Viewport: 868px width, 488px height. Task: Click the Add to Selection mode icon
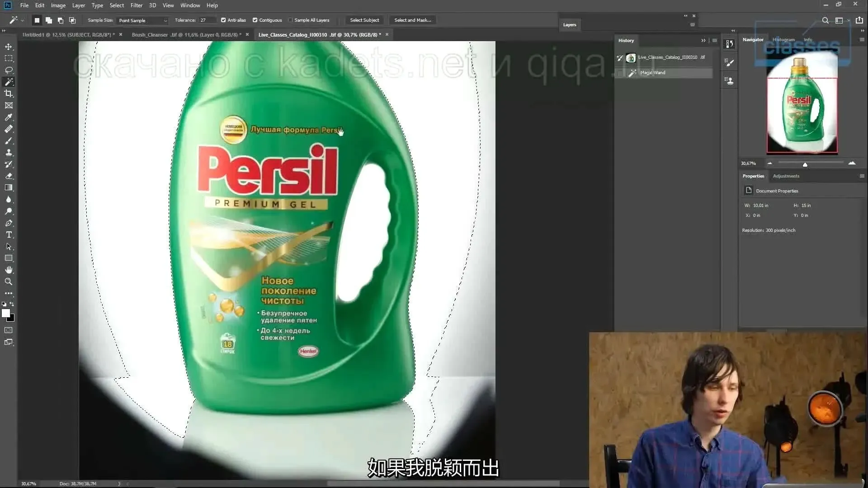(x=49, y=20)
